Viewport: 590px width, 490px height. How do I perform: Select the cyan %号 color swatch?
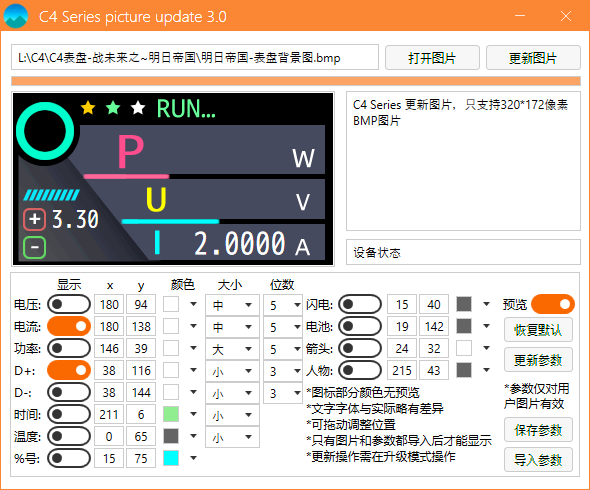[171, 458]
